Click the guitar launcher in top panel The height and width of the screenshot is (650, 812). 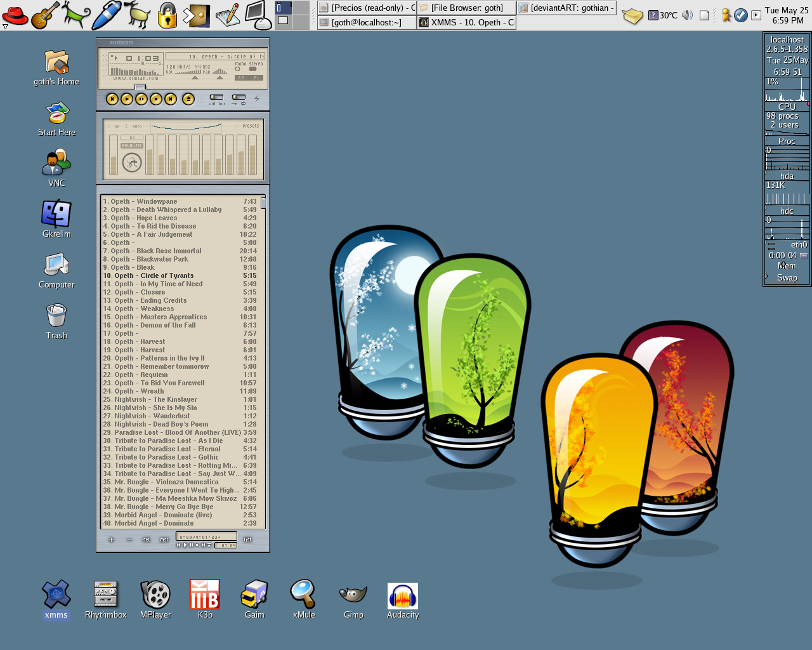pos(45,15)
